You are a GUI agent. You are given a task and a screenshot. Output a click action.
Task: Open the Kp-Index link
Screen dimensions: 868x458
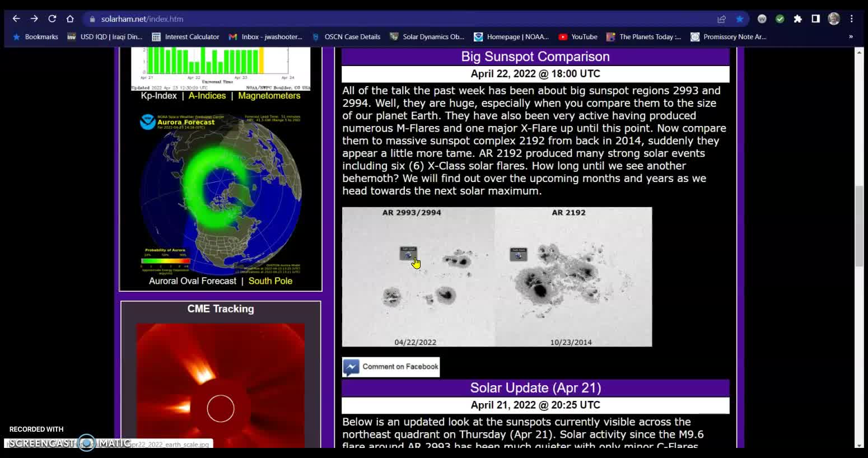click(x=158, y=96)
